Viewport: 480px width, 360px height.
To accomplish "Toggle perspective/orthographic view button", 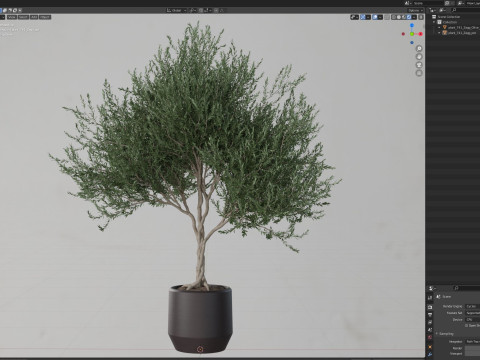I will (419, 73).
